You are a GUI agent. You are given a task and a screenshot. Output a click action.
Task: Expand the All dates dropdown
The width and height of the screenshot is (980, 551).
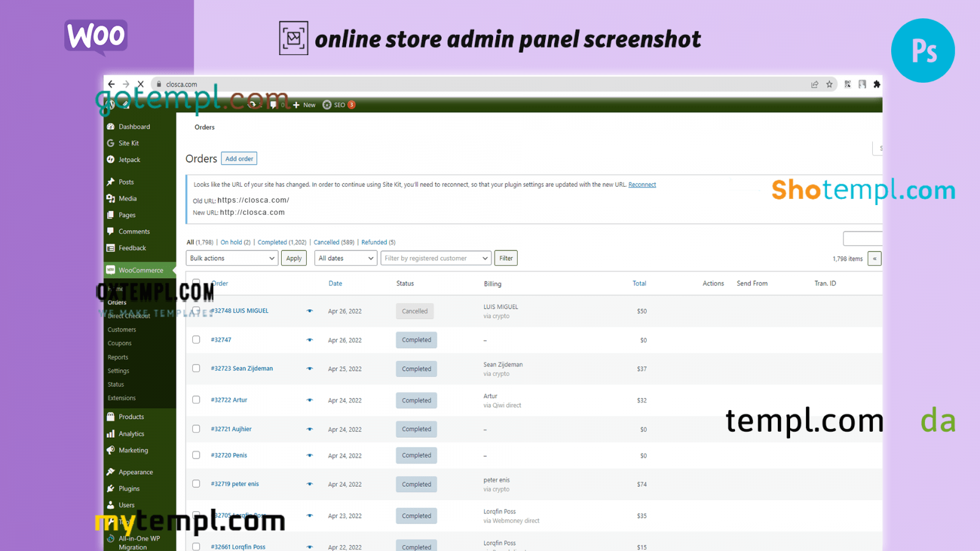[x=345, y=258]
